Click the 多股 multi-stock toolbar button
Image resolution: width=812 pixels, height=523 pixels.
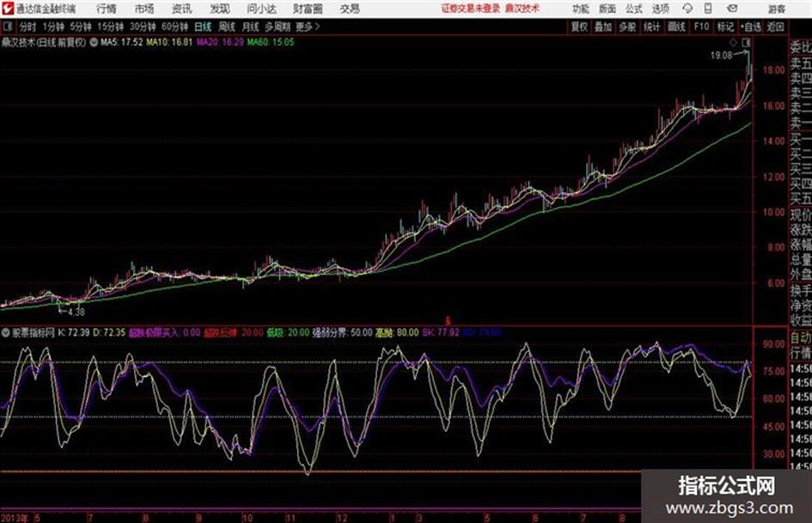click(627, 27)
